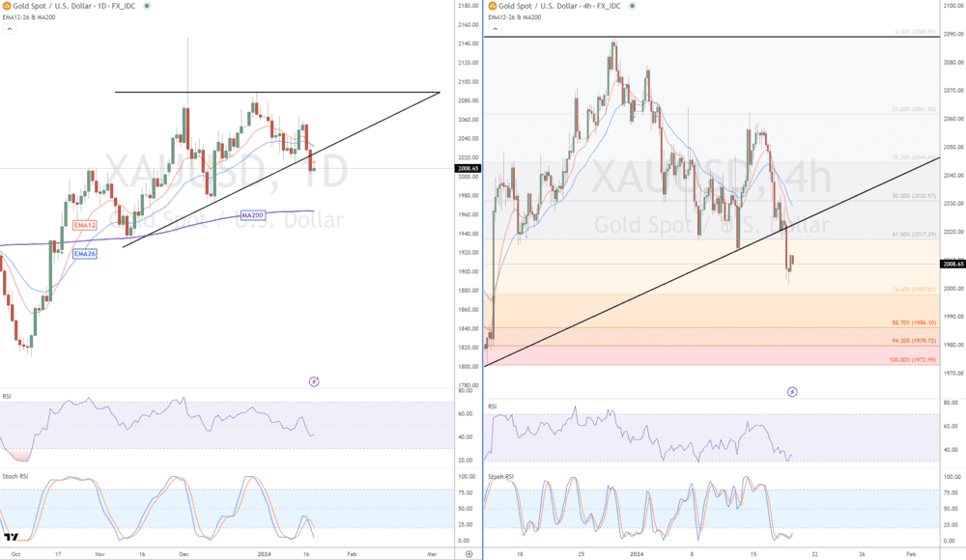Click the Stoch RSI pane title on daily chart

pyautogui.click(x=14, y=476)
